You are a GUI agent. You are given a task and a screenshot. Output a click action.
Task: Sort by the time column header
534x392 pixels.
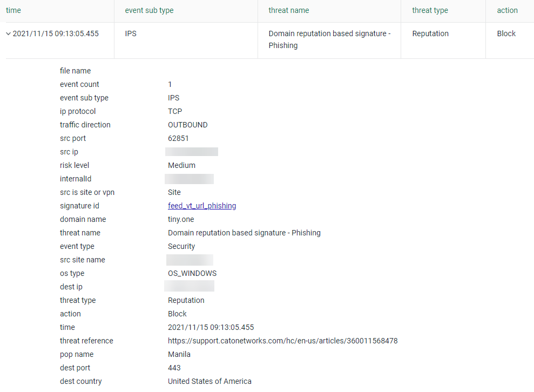point(13,10)
